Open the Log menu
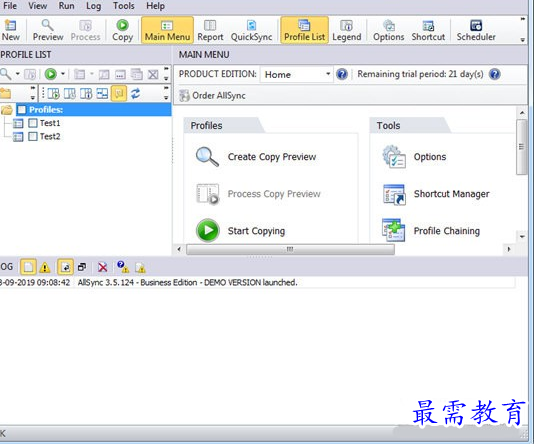Image resolution: width=534 pixels, height=444 pixels. 93,6
